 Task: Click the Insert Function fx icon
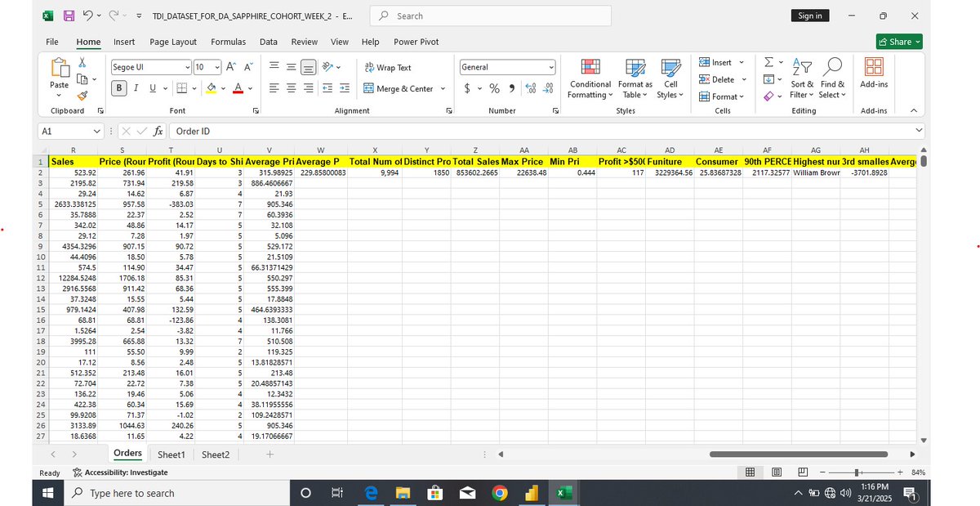click(160, 131)
